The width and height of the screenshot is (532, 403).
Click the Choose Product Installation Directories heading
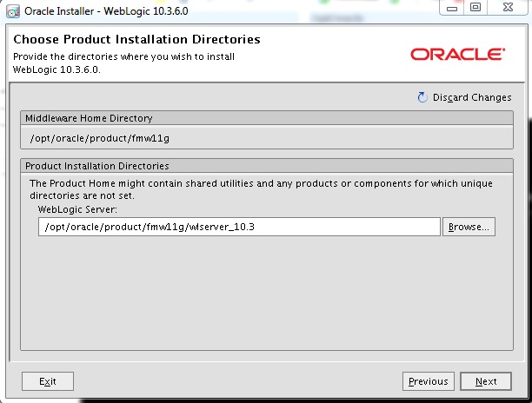pyautogui.click(x=136, y=40)
